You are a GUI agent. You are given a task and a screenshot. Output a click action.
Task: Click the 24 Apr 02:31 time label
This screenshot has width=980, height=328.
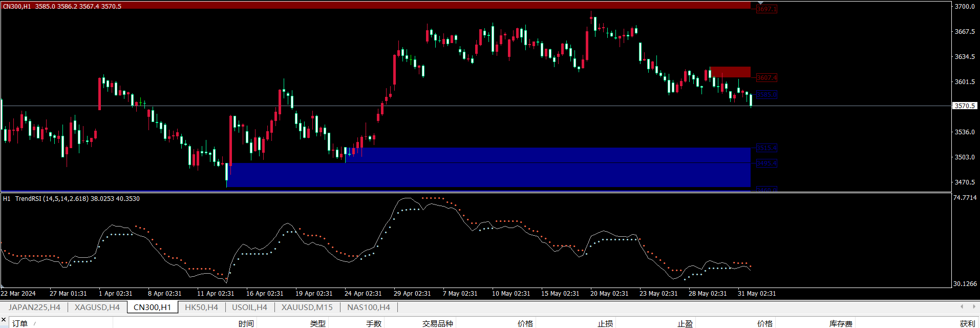point(363,294)
